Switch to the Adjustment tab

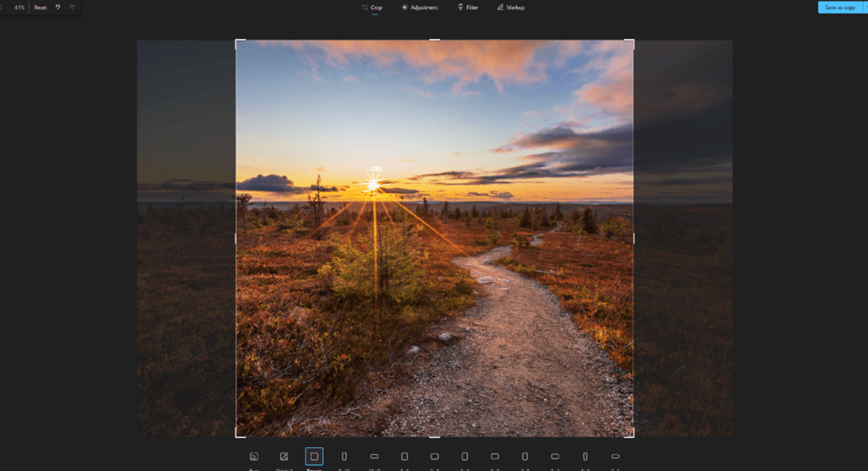[420, 7]
